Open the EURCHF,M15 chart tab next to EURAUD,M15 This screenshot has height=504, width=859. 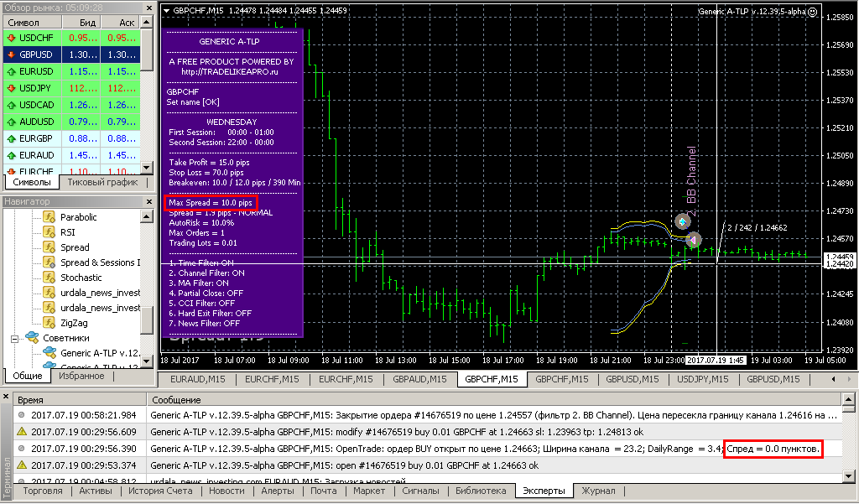click(272, 379)
